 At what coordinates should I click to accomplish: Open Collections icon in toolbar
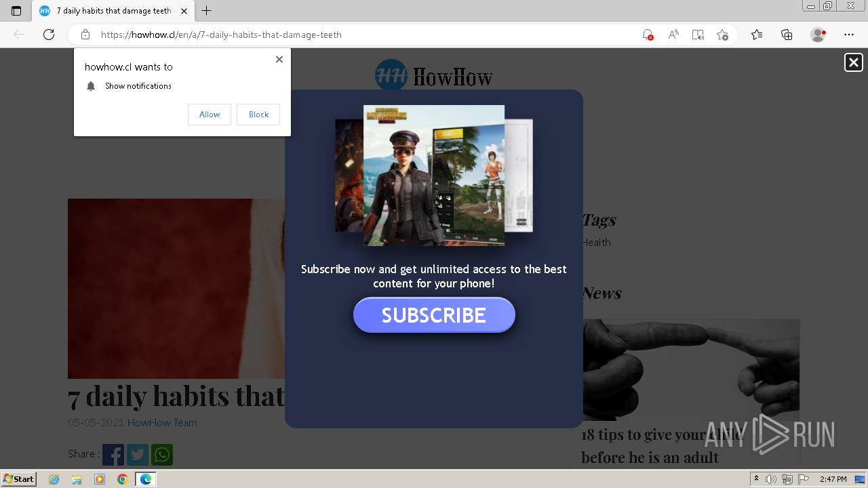tap(787, 35)
